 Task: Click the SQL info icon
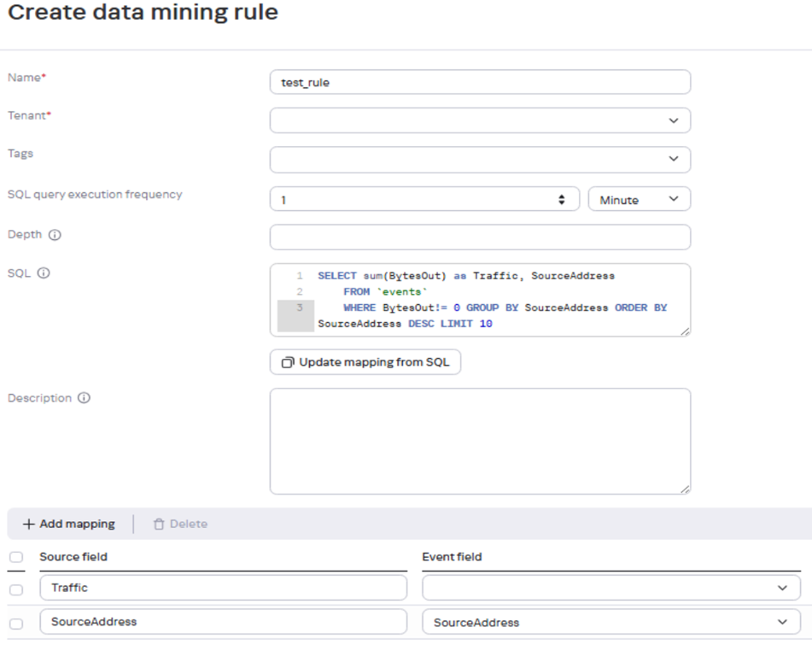click(44, 273)
